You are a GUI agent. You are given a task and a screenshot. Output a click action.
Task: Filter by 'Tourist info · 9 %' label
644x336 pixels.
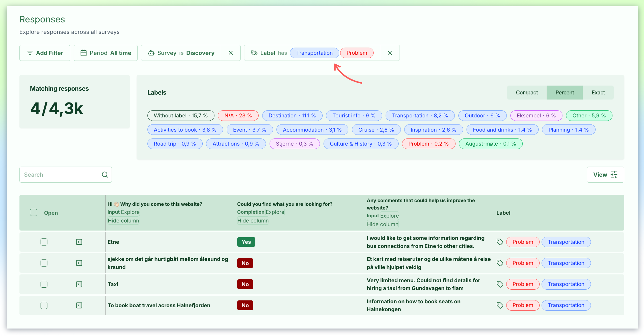pos(354,116)
